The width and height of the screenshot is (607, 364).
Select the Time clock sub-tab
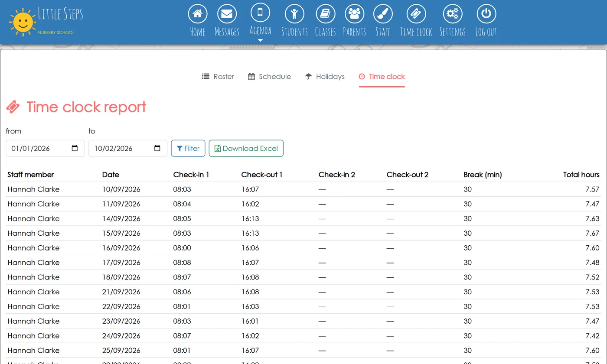[382, 77]
